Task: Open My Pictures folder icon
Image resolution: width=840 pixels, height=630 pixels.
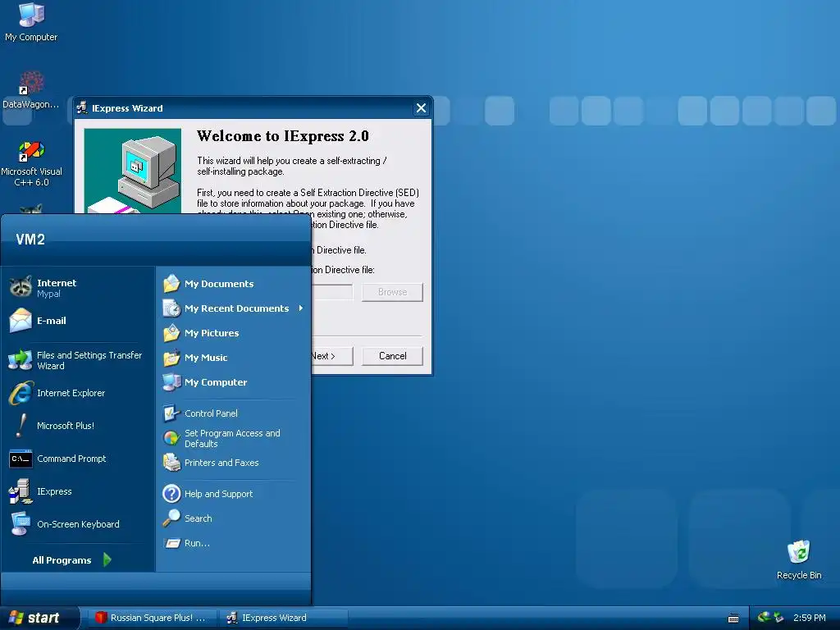Action: click(171, 333)
